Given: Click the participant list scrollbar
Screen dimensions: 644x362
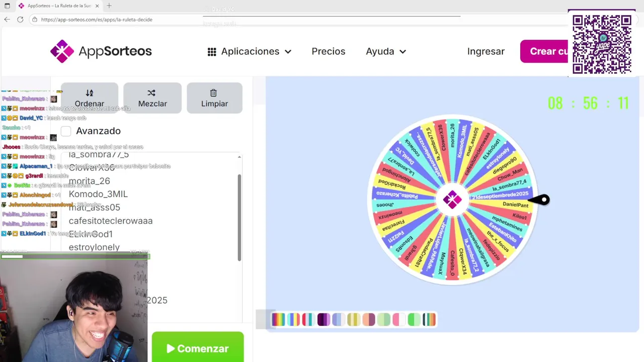Looking at the screenshot, I should point(239,217).
